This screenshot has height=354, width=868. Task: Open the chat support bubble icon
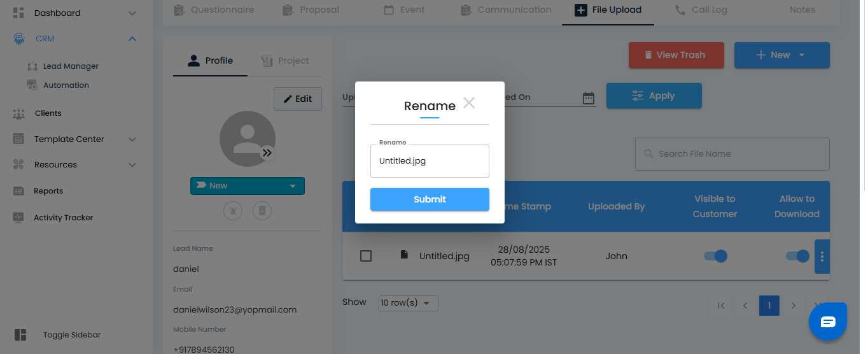tap(828, 322)
